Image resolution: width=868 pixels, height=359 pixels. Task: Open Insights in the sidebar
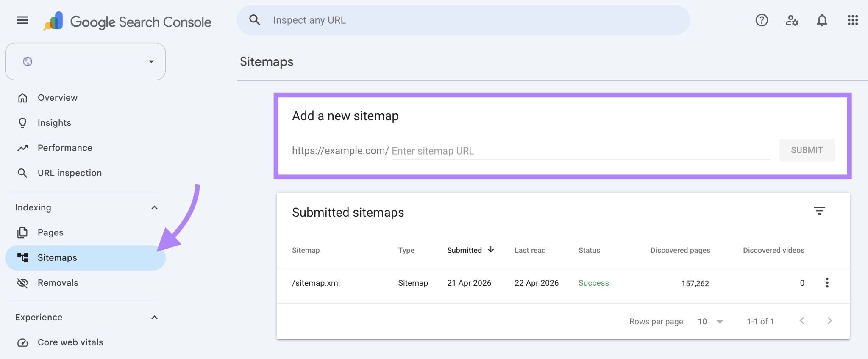(x=85, y=123)
